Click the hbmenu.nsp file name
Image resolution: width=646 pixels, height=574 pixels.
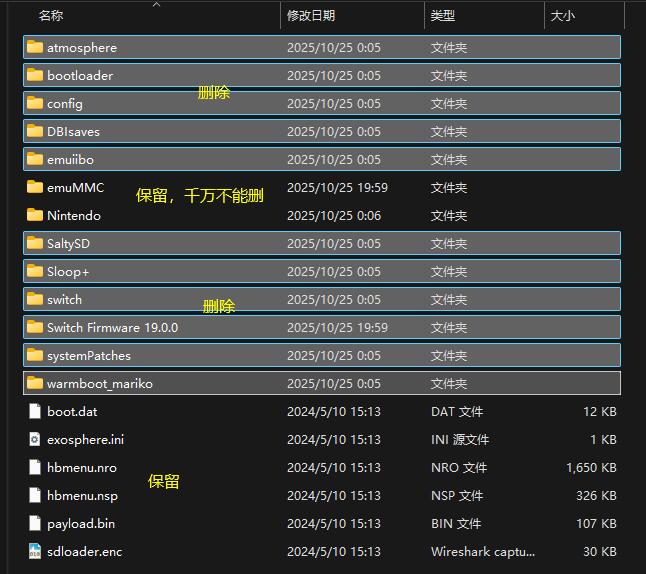coord(82,495)
